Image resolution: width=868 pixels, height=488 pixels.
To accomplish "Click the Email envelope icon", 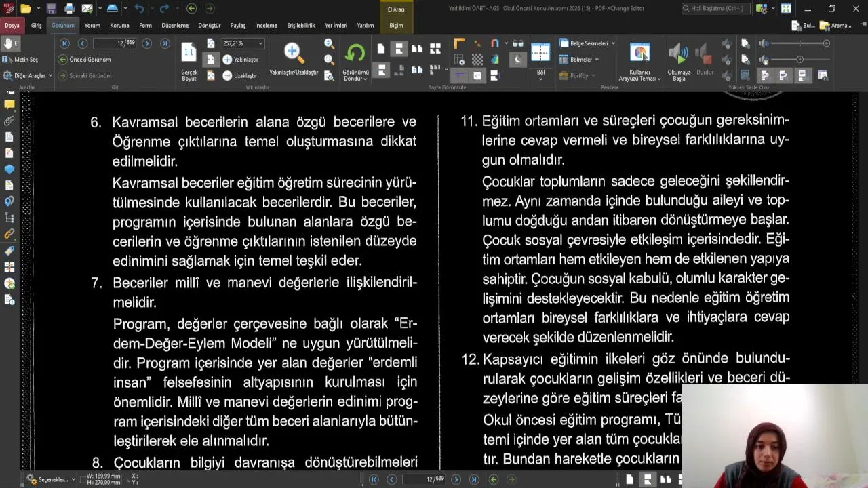I will pyautogui.click(x=87, y=9).
